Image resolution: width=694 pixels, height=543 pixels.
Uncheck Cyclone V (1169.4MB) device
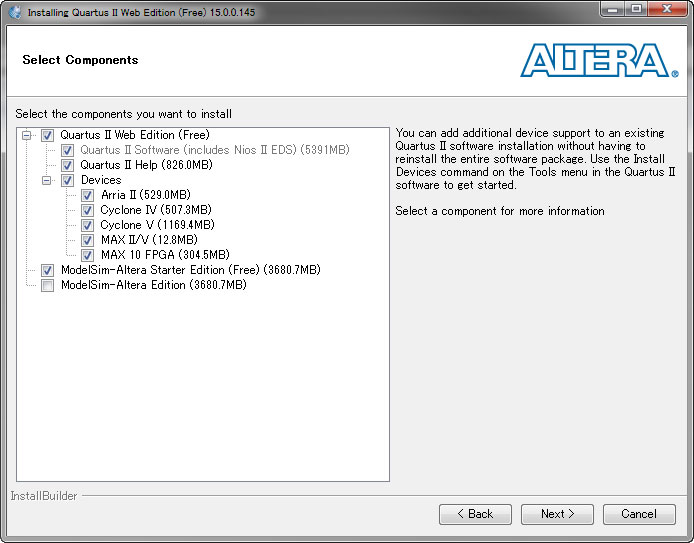(87, 225)
